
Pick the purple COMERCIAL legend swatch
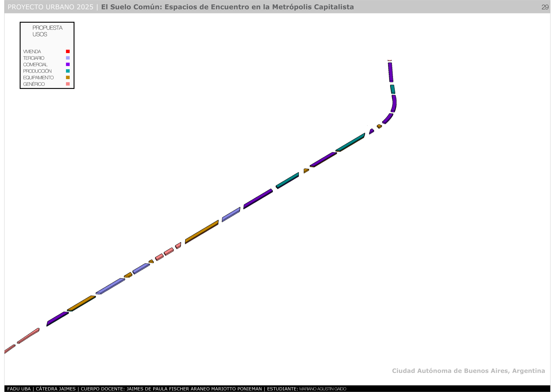[68, 64]
